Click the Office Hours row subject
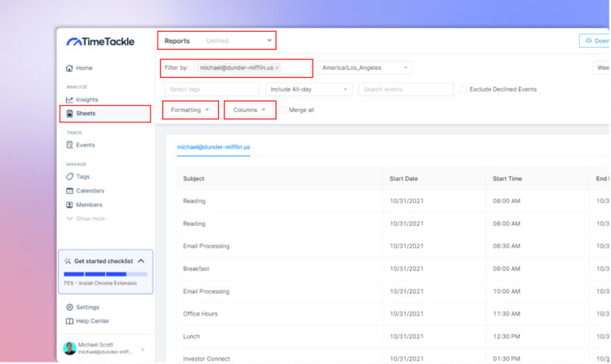The height and width of the screenshot is (364, 611). pos(200,314)
